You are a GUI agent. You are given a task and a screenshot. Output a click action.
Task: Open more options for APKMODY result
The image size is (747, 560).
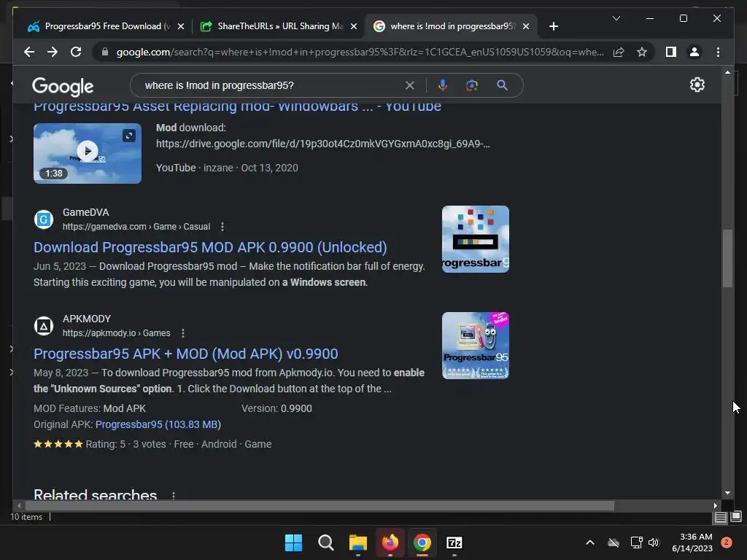coord(183,333)
